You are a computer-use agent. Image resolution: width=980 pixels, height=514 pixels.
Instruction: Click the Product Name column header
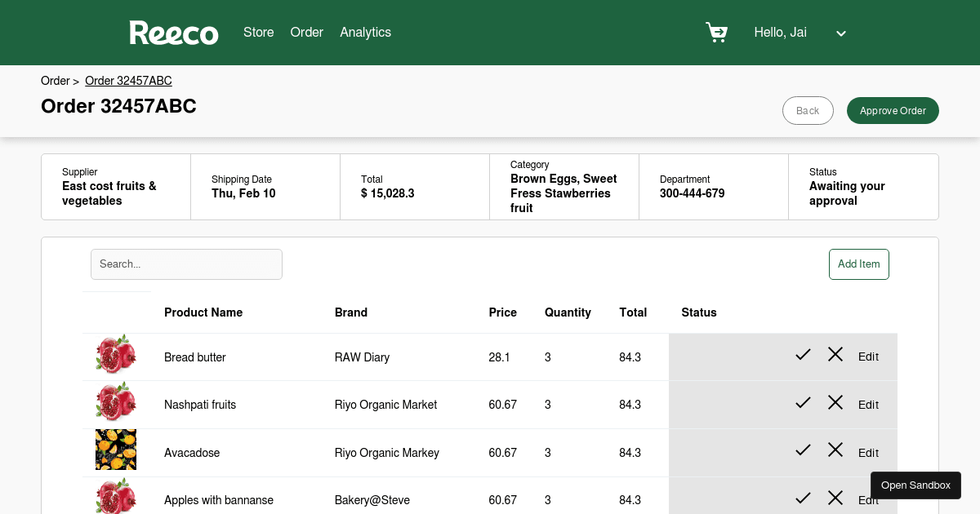coord(203,312)
